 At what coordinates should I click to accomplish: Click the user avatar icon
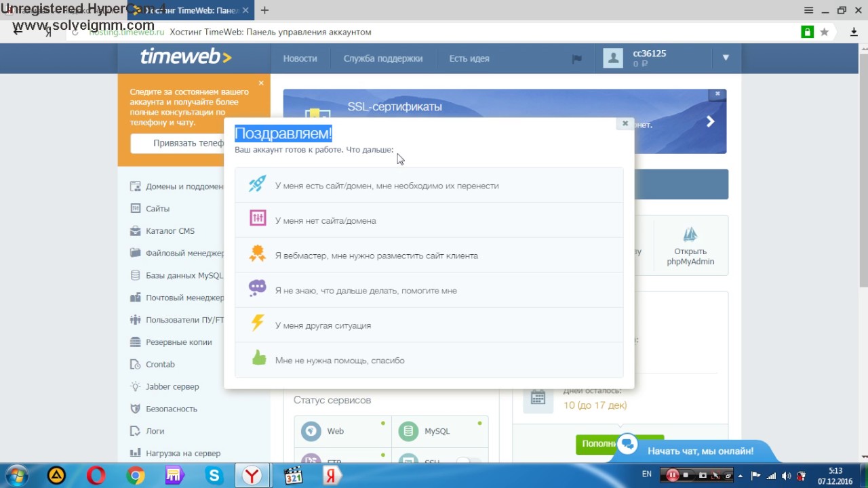(613, 58)
